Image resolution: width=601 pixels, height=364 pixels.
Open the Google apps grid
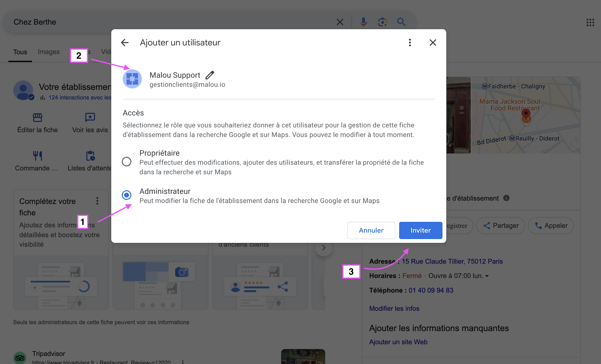pos(590,22)
